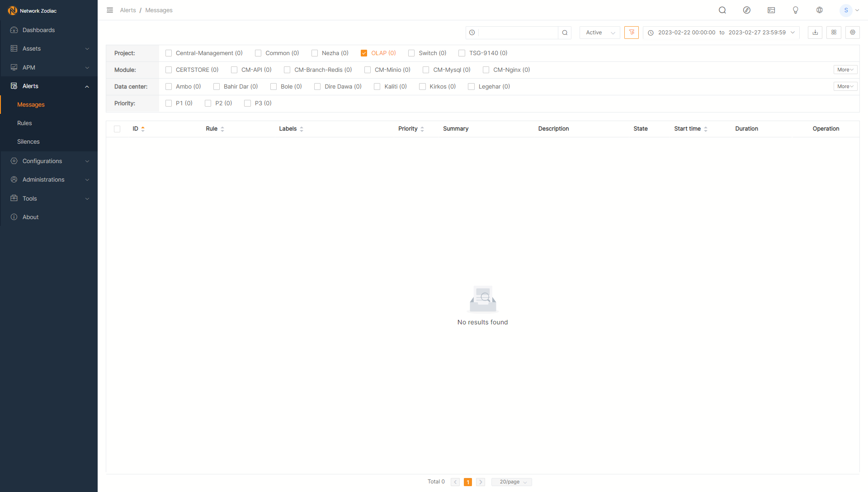The width and height of the screenshot is (868, 492).
Task: Click the alert search input field
Action: pyautogui.click(x=518, y=33)
